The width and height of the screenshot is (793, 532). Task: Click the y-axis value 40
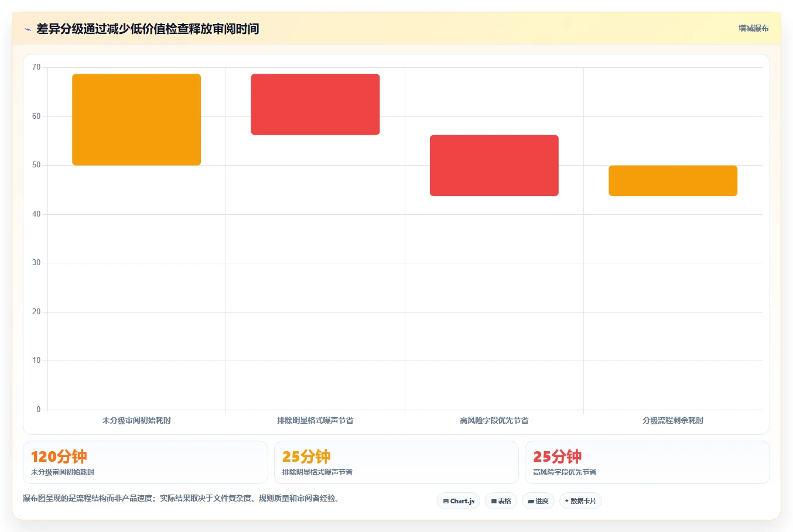pos(36,214)
